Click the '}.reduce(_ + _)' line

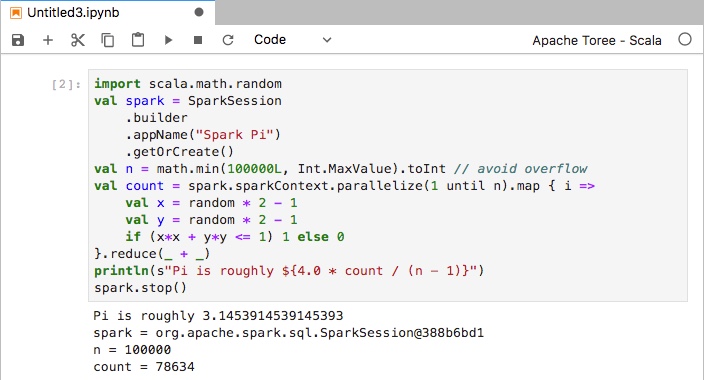[x=152, y=254]
